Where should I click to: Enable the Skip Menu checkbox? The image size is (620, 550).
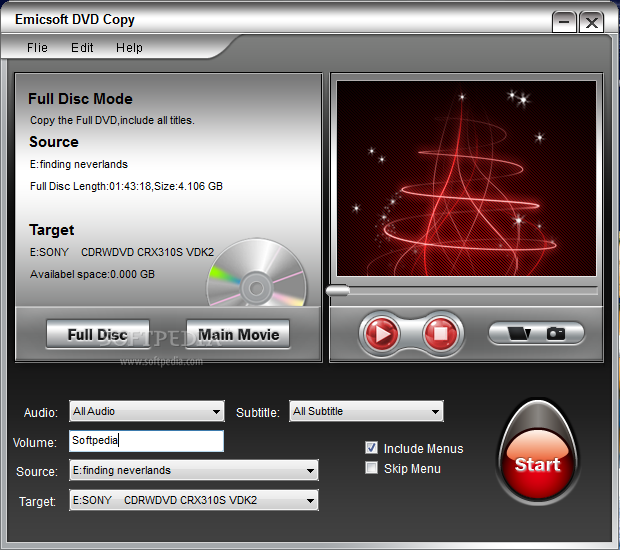coord(371,468)
